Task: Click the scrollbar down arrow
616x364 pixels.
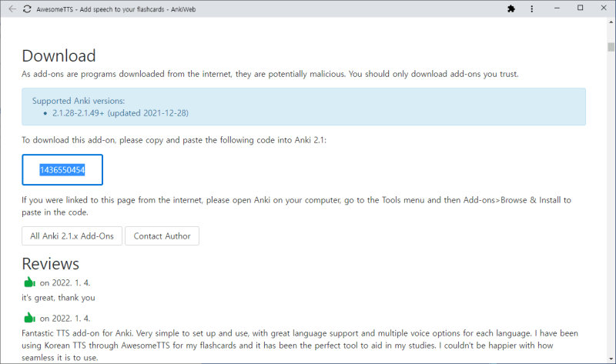Action: coord(611,359)
